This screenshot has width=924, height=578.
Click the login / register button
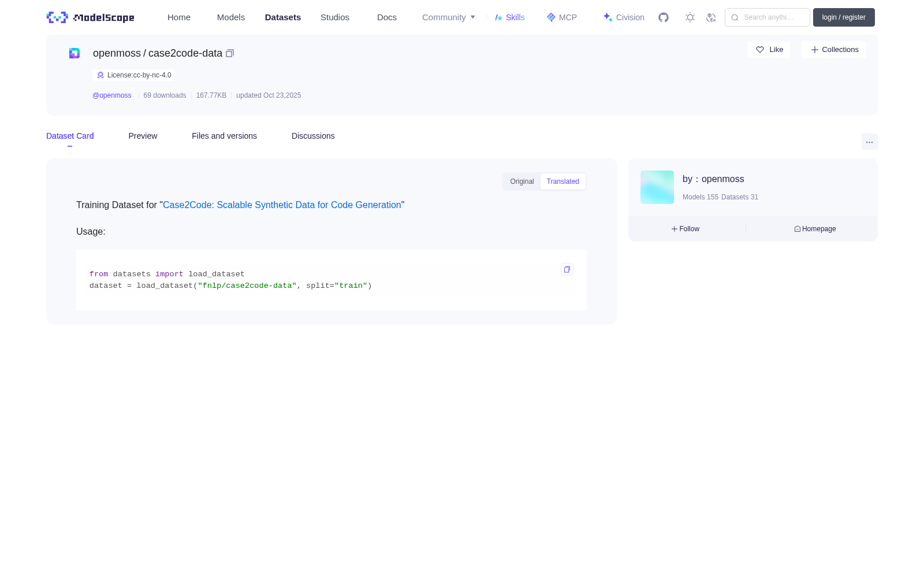tap(844, 17)
